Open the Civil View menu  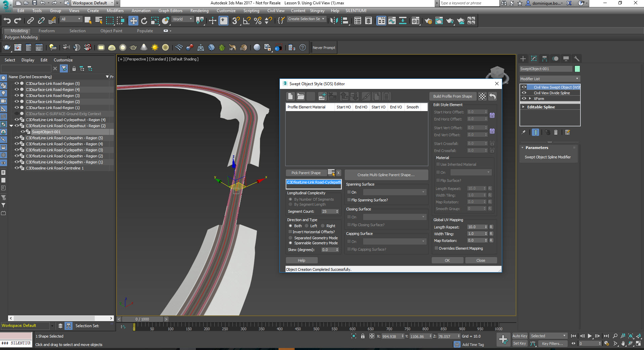[276, 10]
